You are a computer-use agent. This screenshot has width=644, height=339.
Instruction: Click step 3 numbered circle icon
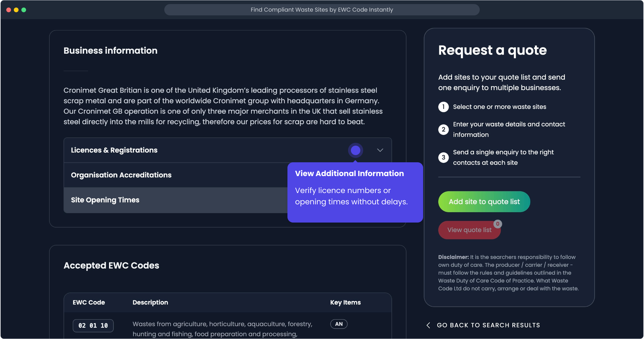(x=443, y=157)
